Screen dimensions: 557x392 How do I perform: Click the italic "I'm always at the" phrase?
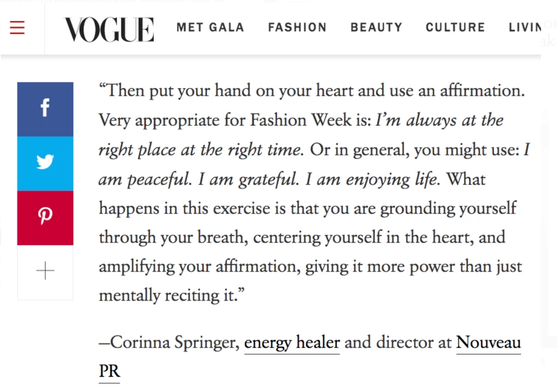(x=439, y=120)
